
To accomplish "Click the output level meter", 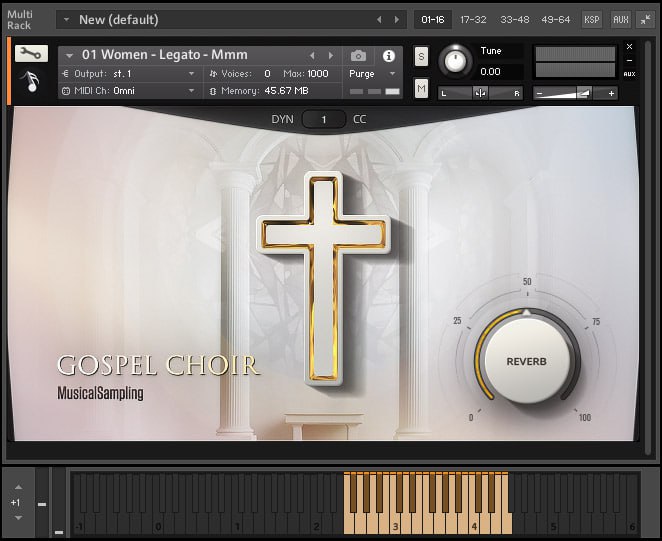I will coord(575,62).
